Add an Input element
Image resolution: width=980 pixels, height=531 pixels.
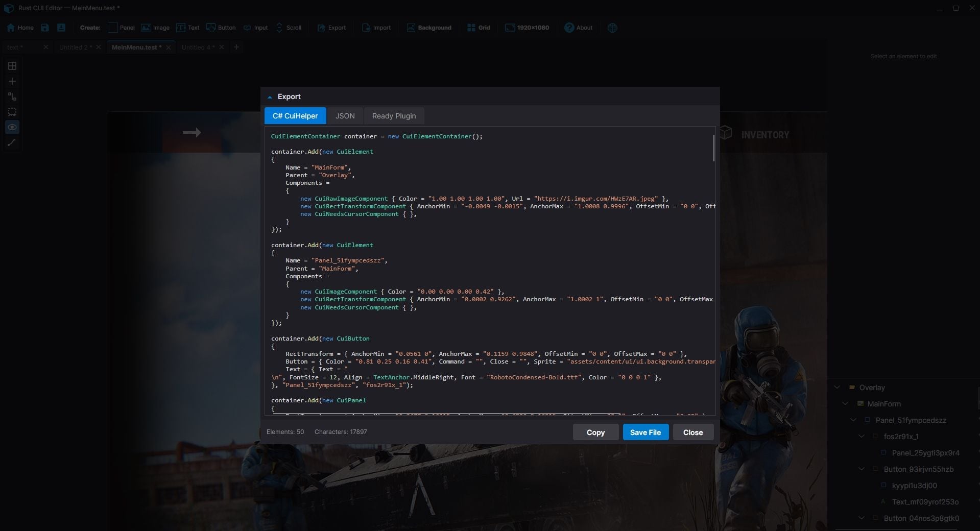tap(255, 28)
